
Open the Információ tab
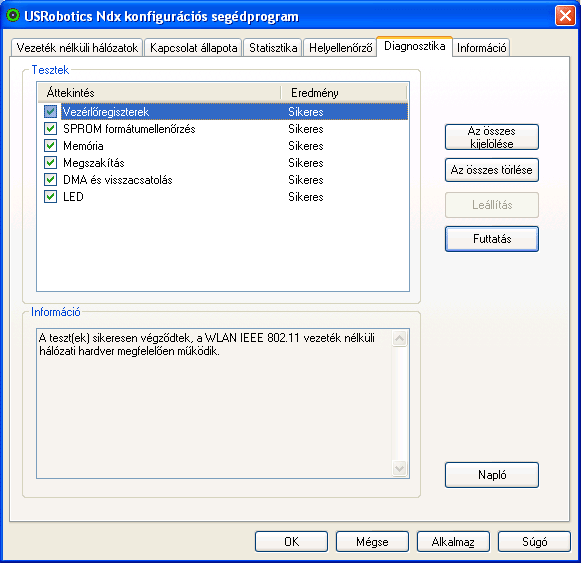click(x=481, y=48)
